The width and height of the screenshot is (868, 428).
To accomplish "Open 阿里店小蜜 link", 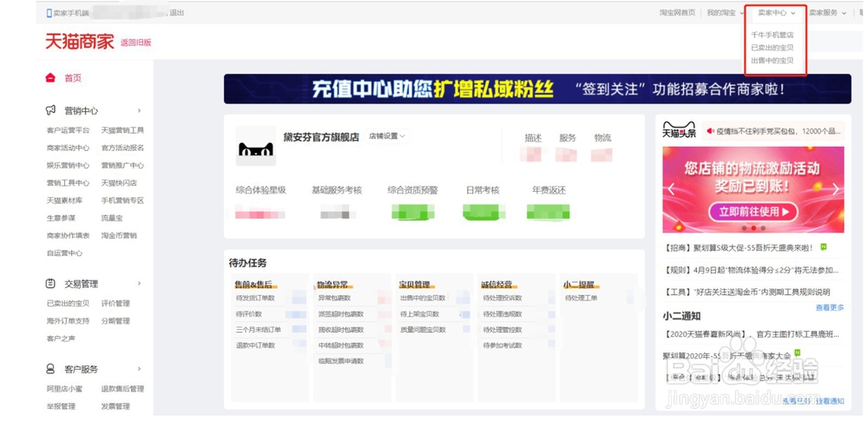I will (x=65, y=389).
